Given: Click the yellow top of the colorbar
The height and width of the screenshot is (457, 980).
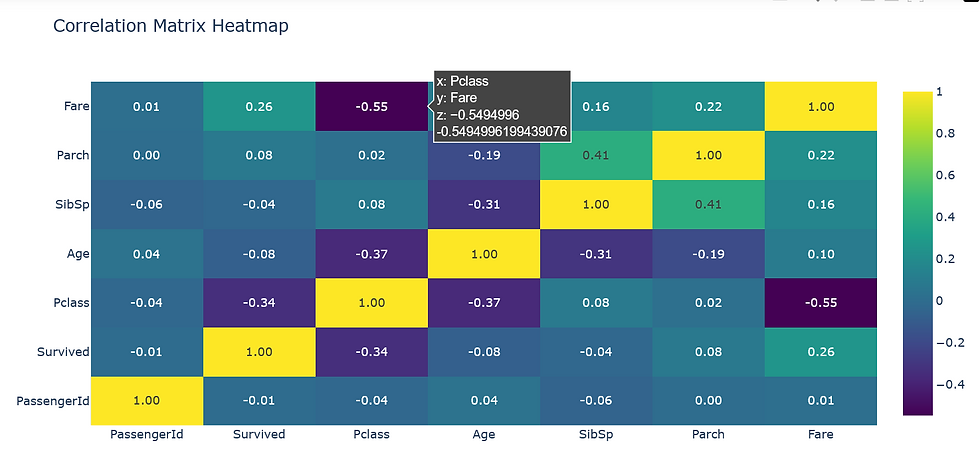Looking at the screenshot, I should coord(918,100).
